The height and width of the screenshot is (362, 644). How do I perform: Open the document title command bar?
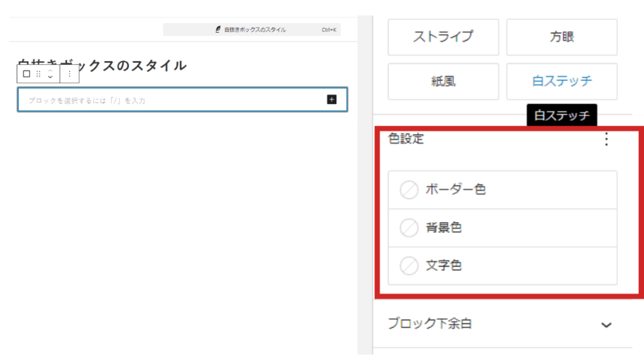click(x=252, y=29)
